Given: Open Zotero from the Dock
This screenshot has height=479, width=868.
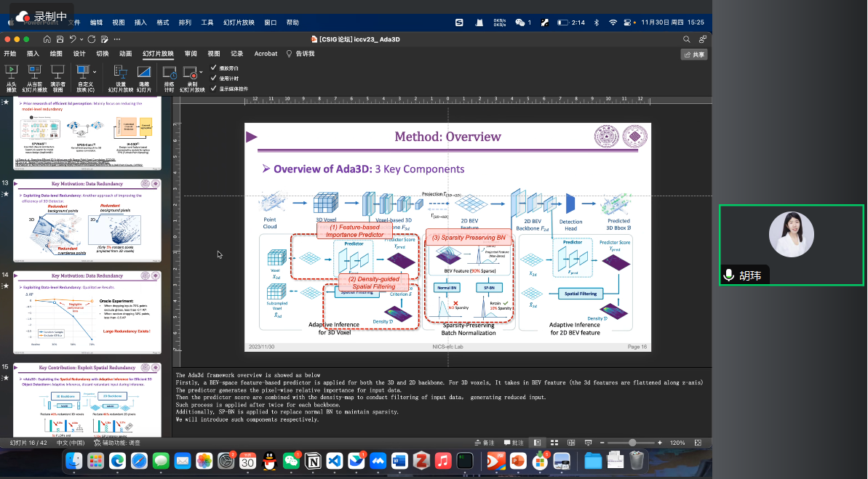Looking at the screenshot, I should [x=421, y=461].
